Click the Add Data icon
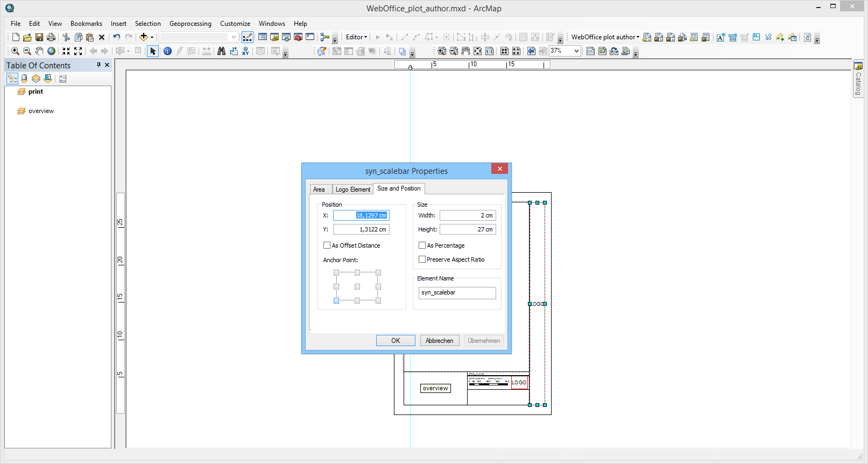 click(143, 37)
